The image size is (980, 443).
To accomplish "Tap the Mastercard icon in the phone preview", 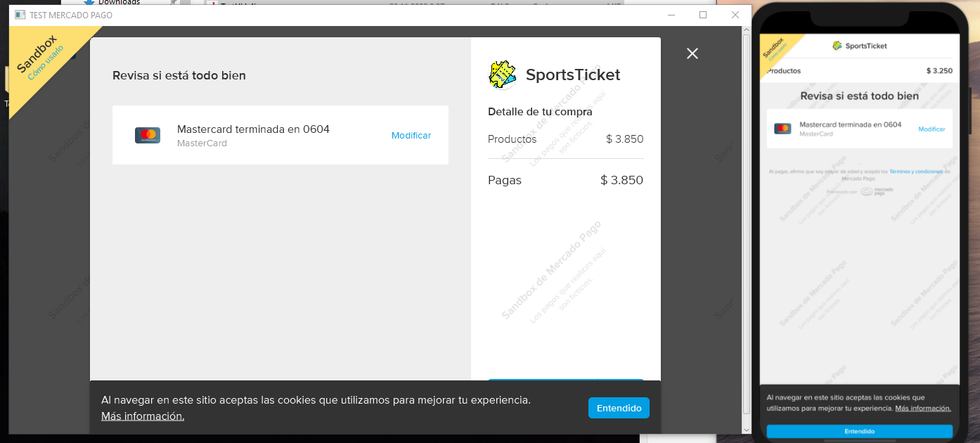I will [782, 129].
